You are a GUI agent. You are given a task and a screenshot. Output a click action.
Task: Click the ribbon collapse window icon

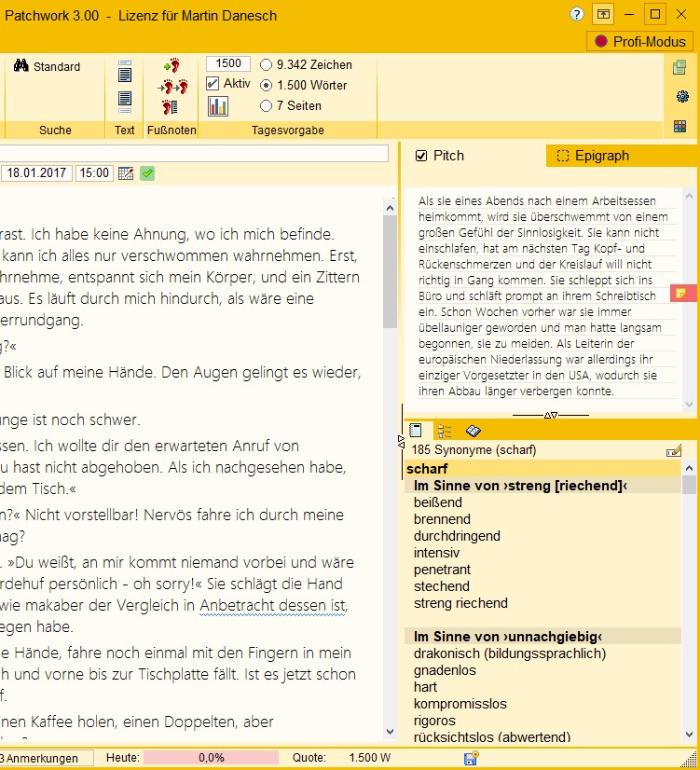(x=603, y=14)
